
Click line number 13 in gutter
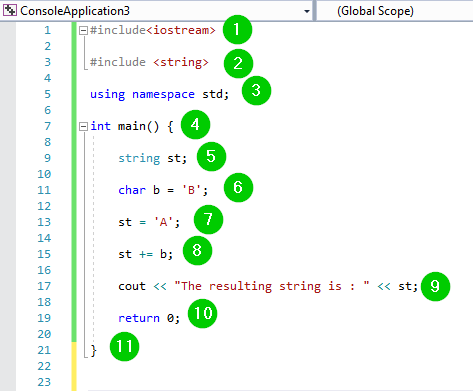click(44, 222)
